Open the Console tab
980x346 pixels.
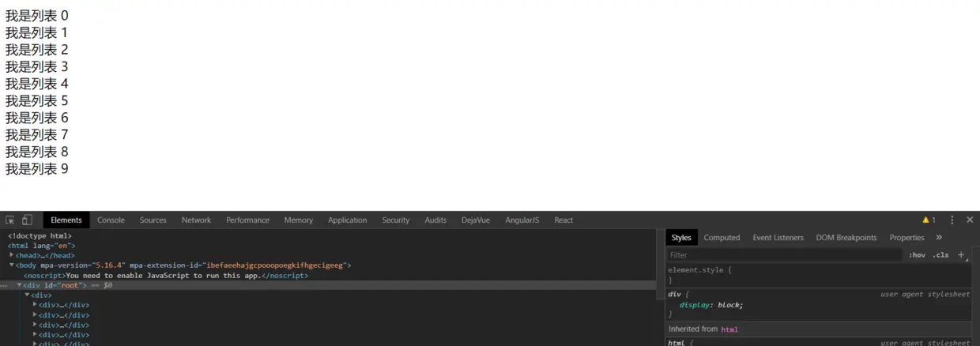[111, 220]
